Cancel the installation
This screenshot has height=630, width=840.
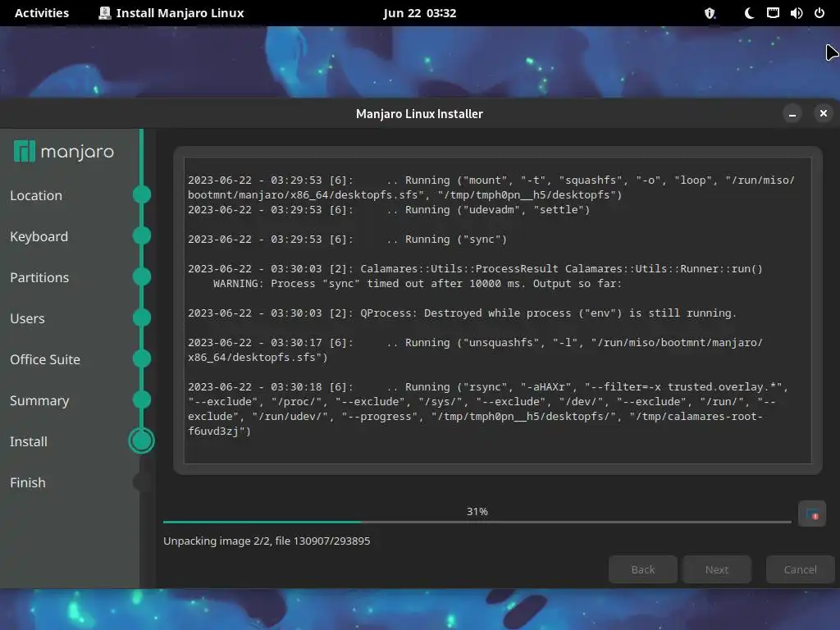(x=801, y=569)
